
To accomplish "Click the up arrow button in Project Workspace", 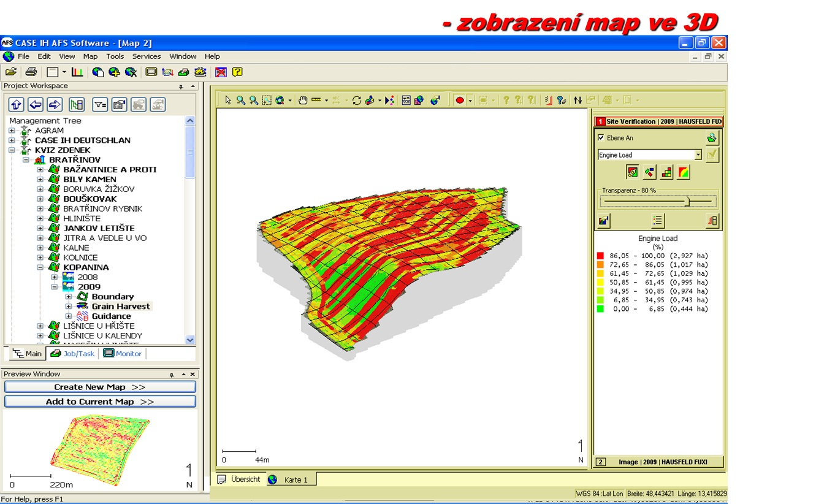I will [x=17, y=104].
